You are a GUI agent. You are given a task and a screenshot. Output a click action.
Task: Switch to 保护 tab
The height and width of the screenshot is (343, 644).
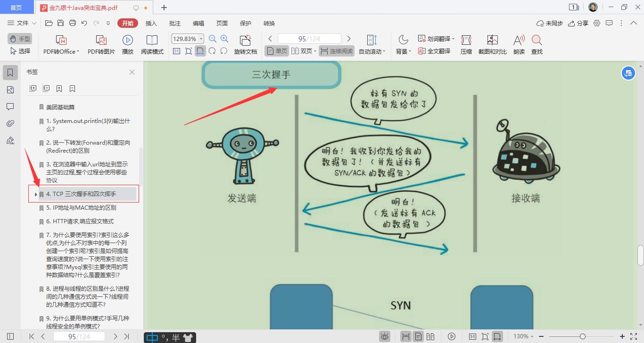[246, 23]
